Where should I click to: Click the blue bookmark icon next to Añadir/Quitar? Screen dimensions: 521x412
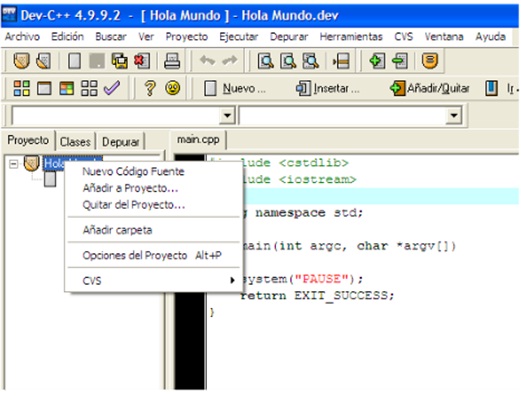pyautogui.click(x=491, y=88)
